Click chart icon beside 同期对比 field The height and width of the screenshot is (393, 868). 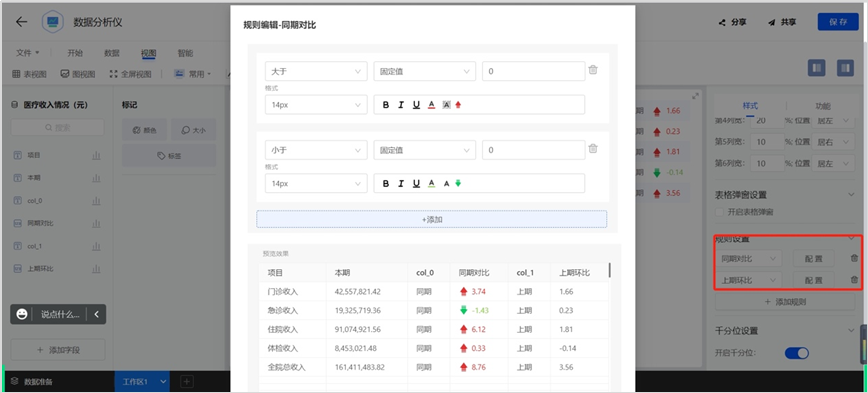click(96, 223)
